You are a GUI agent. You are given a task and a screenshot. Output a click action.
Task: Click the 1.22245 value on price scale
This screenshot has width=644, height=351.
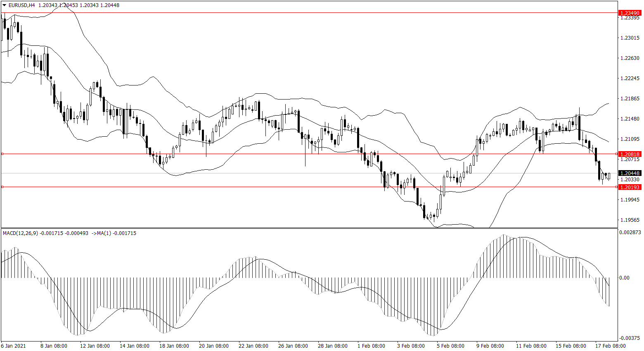click(630, 78)
